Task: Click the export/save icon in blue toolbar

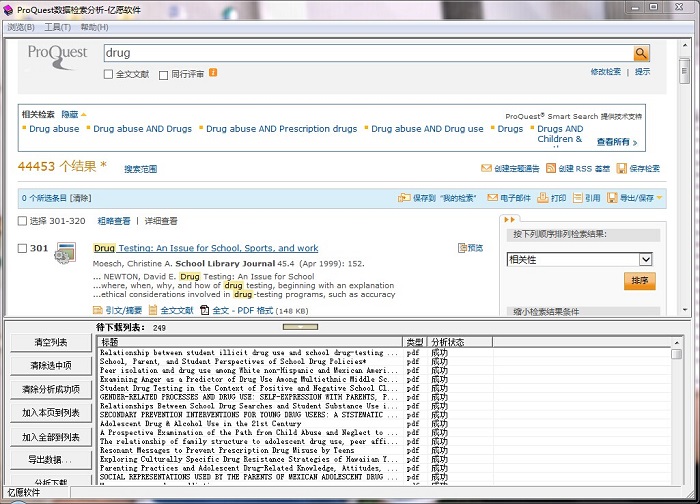Action: tap(612, 198)
